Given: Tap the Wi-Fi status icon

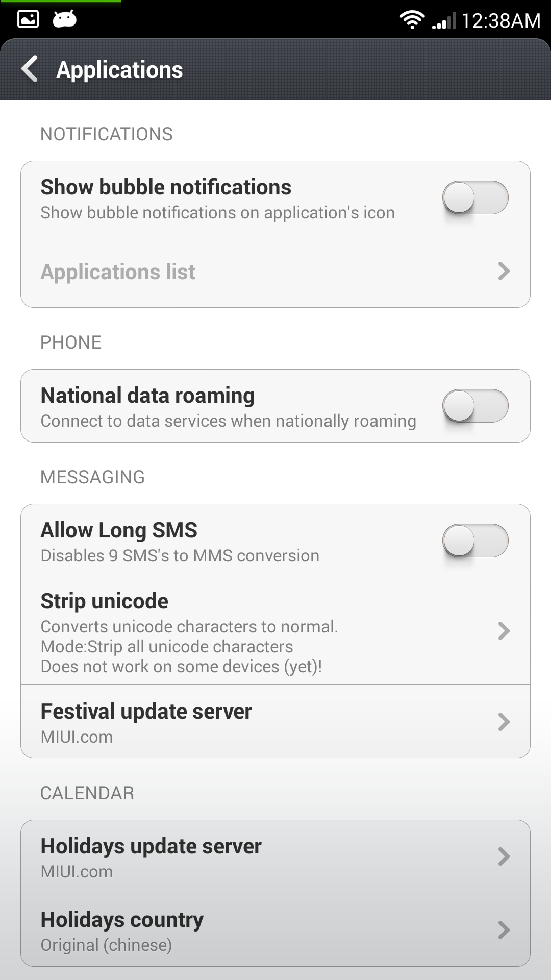Looking at the screenshot, I should 412,20.
